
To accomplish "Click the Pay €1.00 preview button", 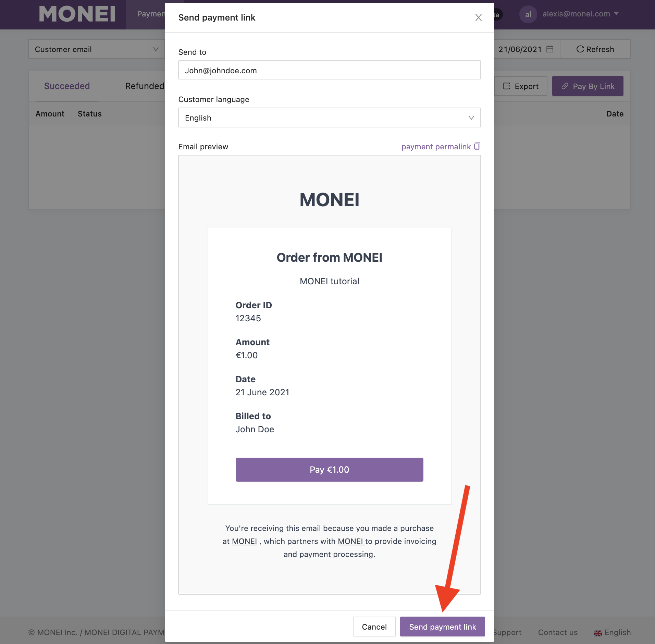I will click(329, 469).
